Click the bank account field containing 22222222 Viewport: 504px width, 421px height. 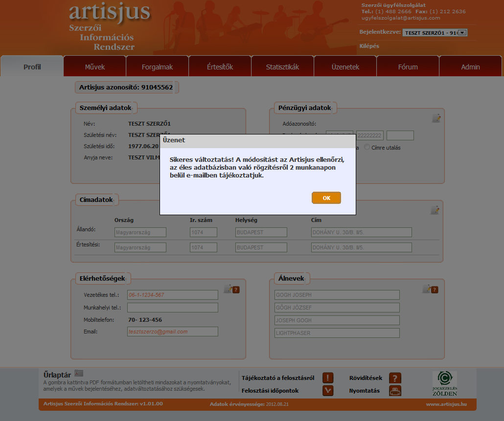coord(370,135)
